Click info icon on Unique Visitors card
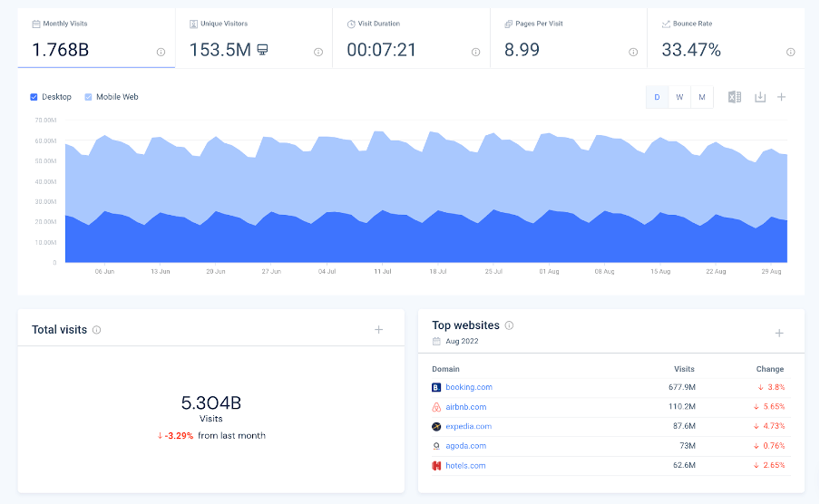 click(318, 52)
